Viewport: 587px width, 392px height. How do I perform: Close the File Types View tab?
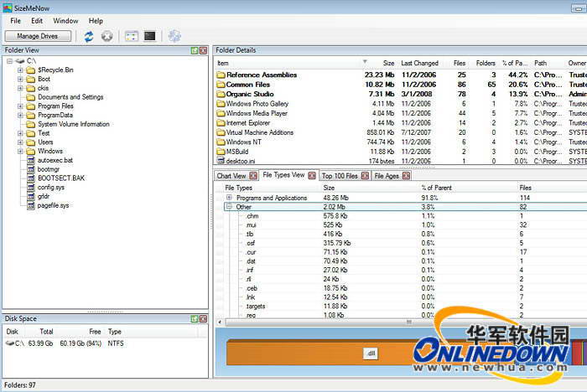312,175
